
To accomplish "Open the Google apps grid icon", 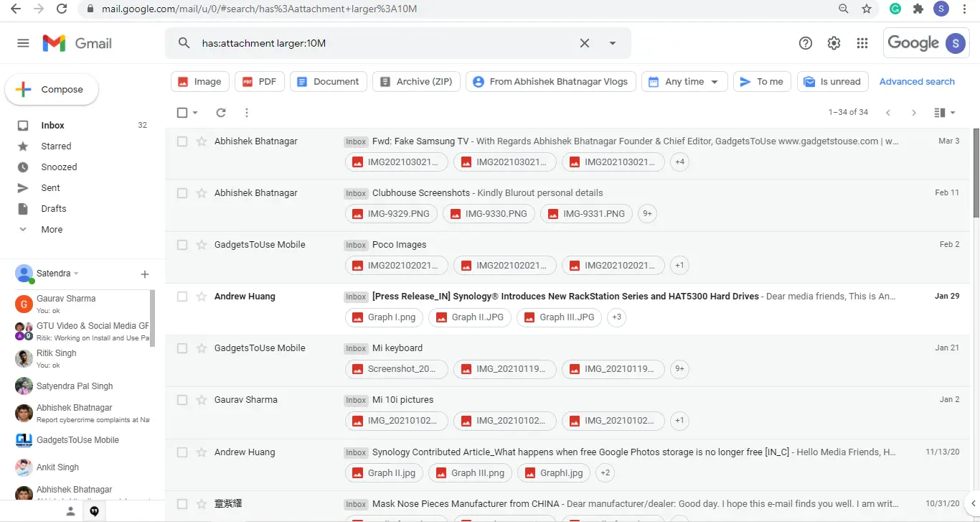I will click(862, 43).
